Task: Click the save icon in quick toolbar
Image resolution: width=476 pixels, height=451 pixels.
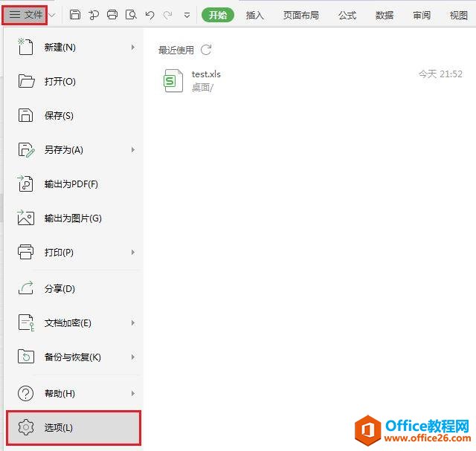Action: click(x=74, y=15)
